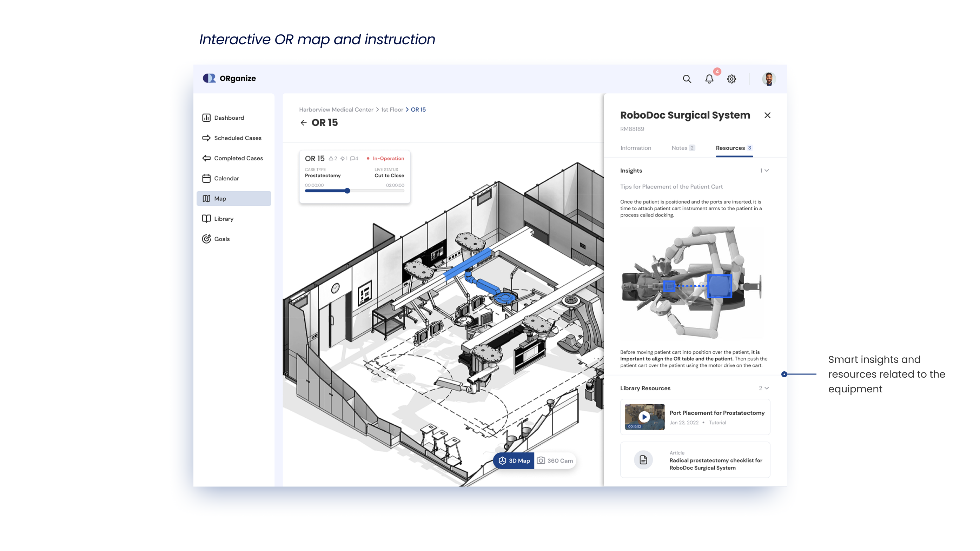Open notifications bell icon

click(x=709, y=79)
